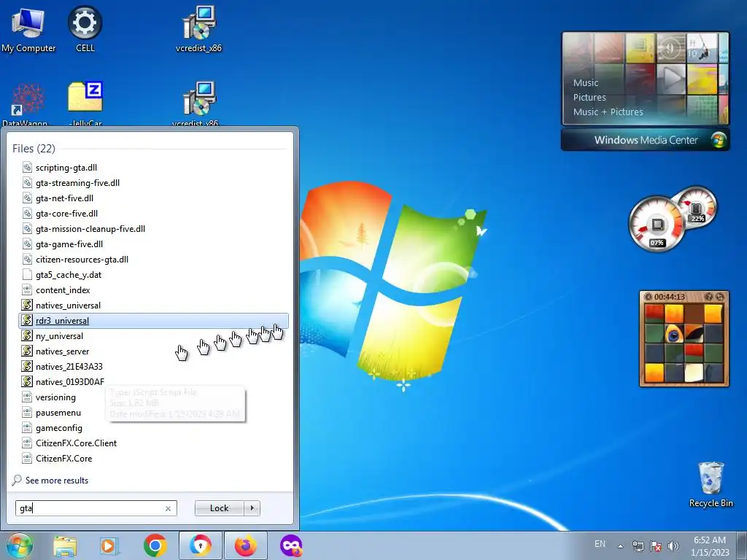Select Music in Media Center gadget
Viewport: 747px width, 560px height.
coord(586,83)
